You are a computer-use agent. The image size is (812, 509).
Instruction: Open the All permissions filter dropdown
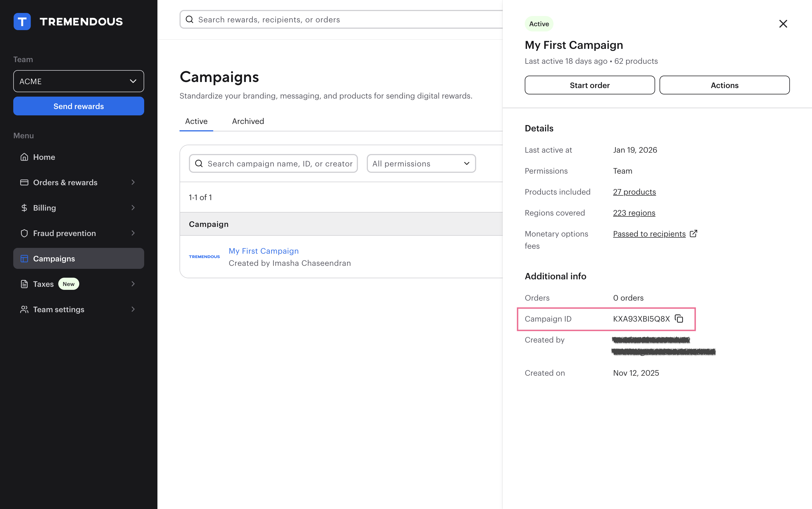click(x=421, y=164)
